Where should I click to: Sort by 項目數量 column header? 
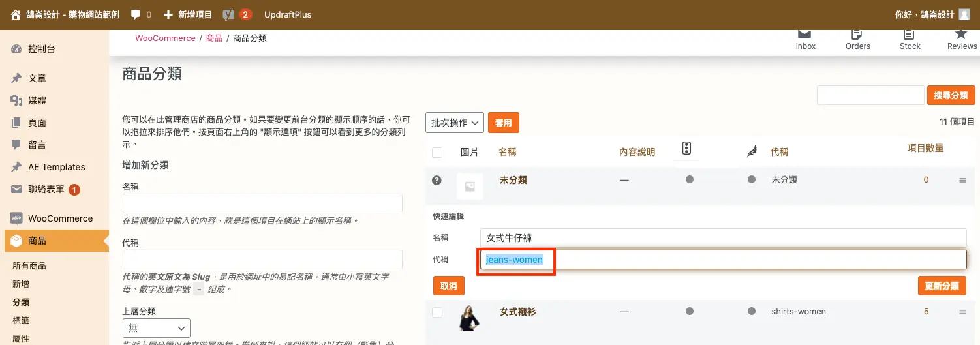925,149
